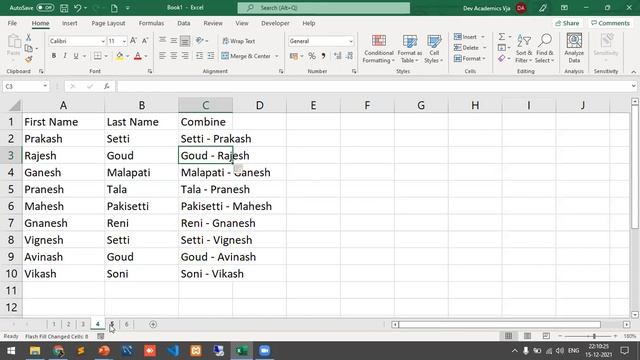Open Conditional Formatting menu
This screenshot has height=360, width=640.
[379, 49]
